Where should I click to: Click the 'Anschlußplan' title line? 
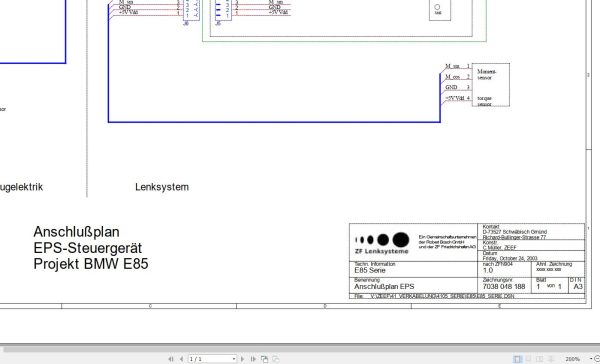[77, 232]
